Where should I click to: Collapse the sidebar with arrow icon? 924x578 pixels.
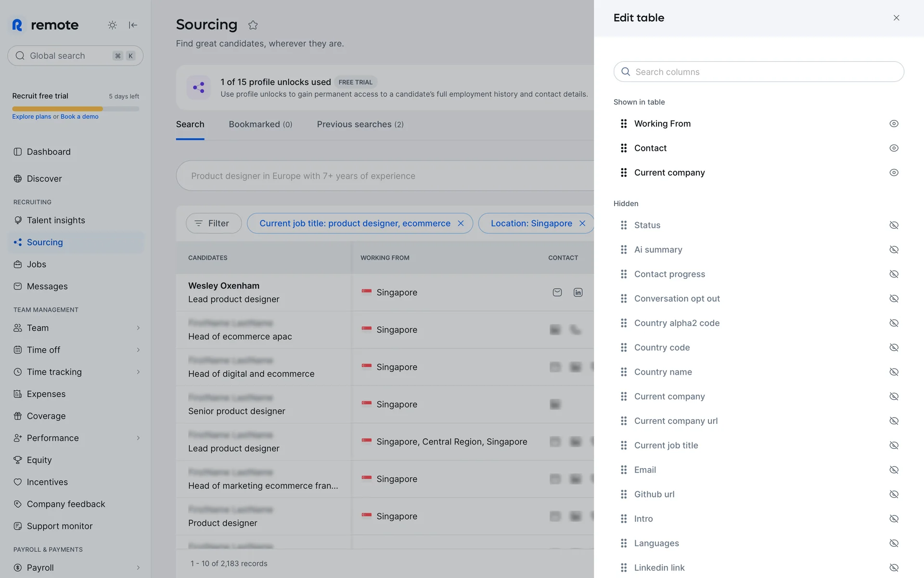pyautogui.click(x=133, y=25)
